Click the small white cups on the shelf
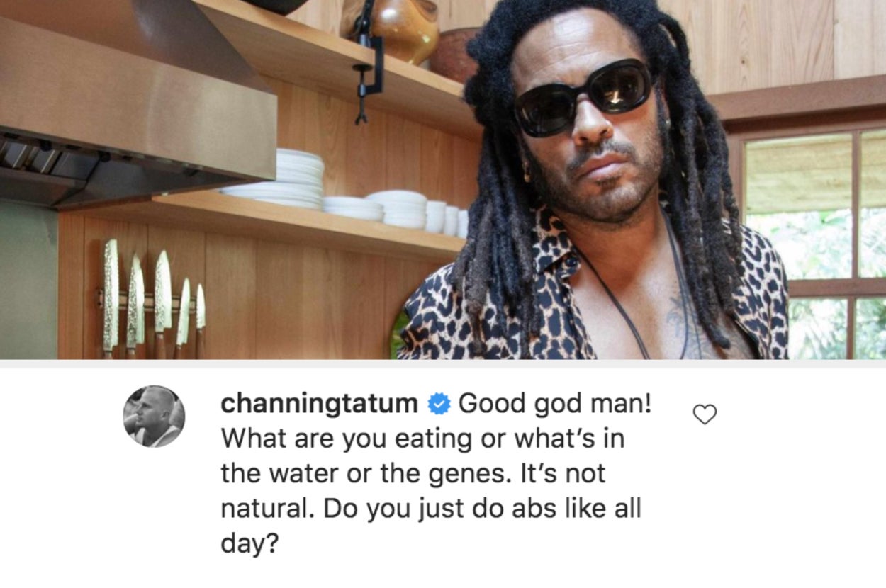This screenshot has width=886, height=588. pos(446,219)
